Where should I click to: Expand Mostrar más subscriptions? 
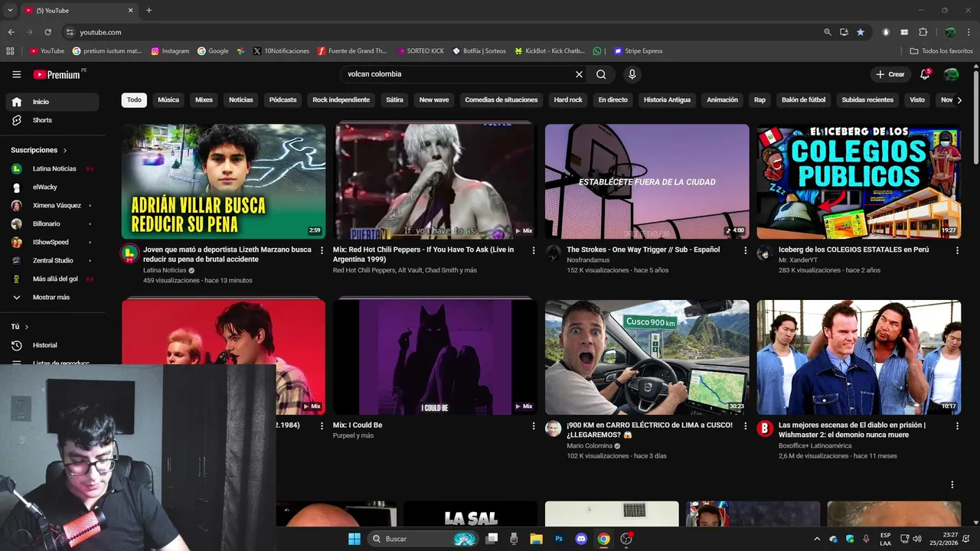pos(52,297)
